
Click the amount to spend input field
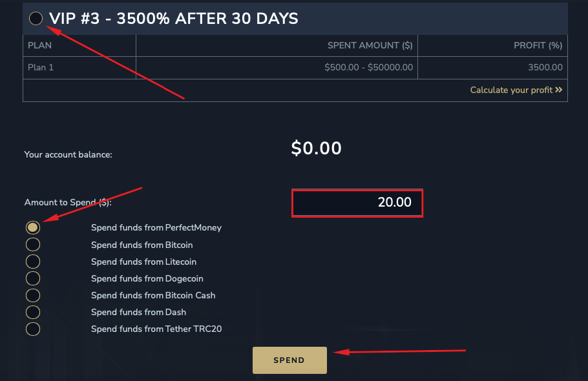click(357, 203)
